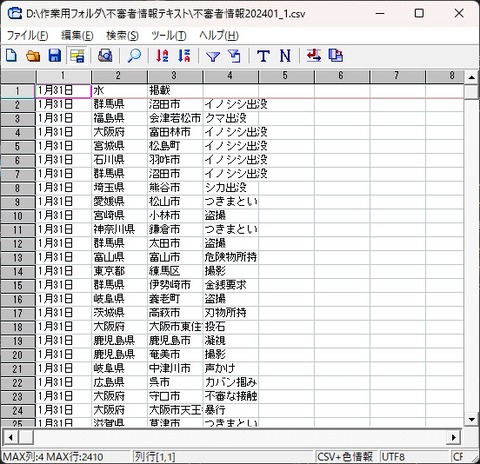Click the vertical scrollbar thumb
The image size is (480, 464).
click(471, 92)
